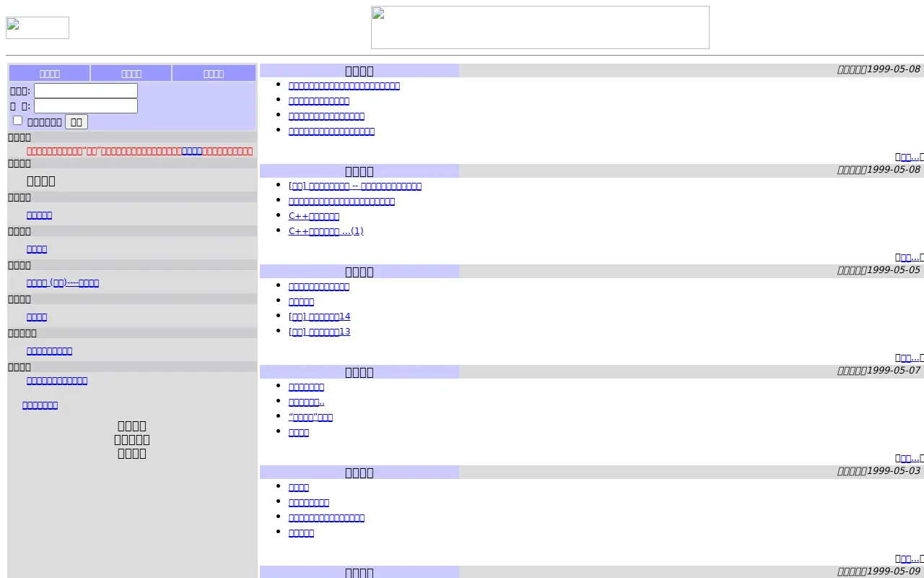924x578 pixels.
Task: Open the more link of the 1999-05-07 section
Action: [x=910, y=459]
